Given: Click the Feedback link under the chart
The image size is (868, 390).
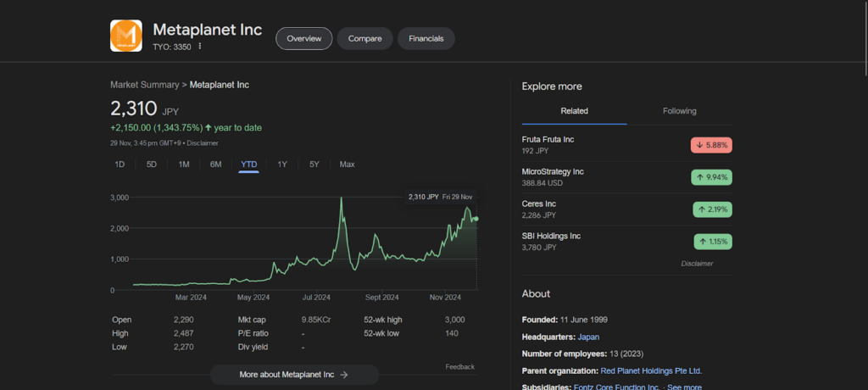Looking at the screenshot, I should pyautogui.click(x=459, y=367).
